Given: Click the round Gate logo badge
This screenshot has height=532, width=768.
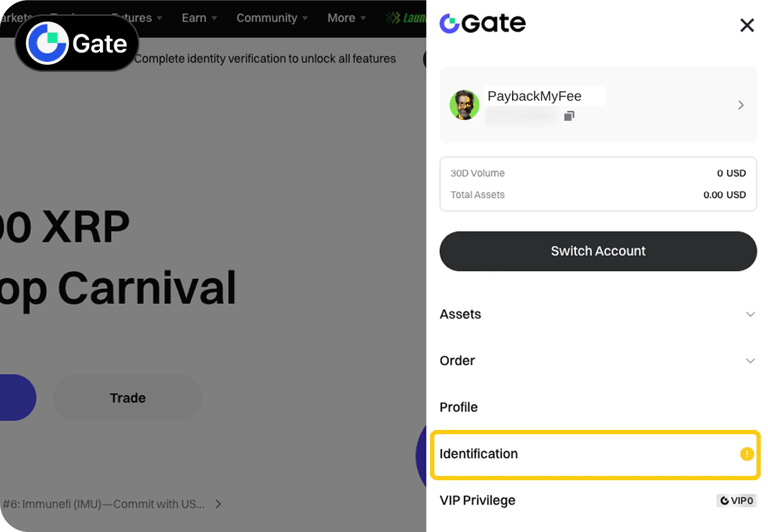Looking at the screenshot, I should point(77,43).
